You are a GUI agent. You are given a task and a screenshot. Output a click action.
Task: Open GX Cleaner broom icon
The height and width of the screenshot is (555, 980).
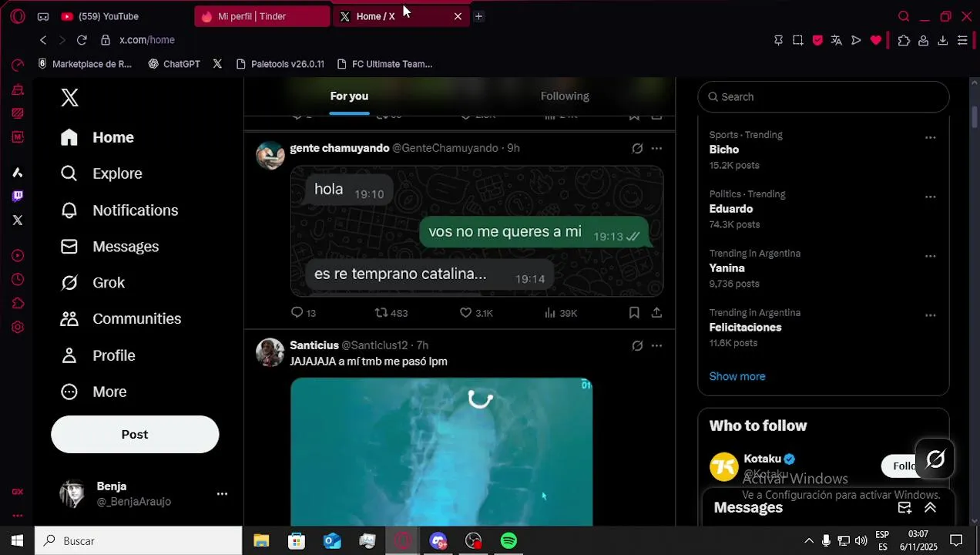pos(18,89)
